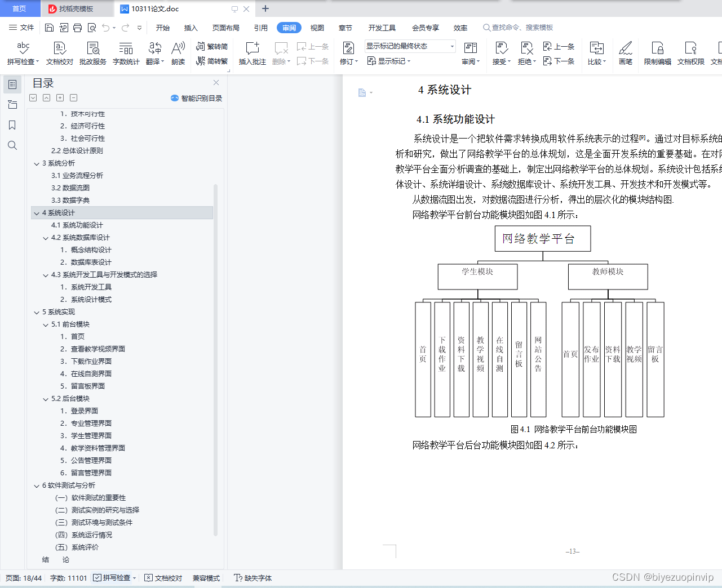Open 限制编辑 restrict editing
Image resolution: width=722 pixels, height=588 pixels.
click(x=658, y=54)
